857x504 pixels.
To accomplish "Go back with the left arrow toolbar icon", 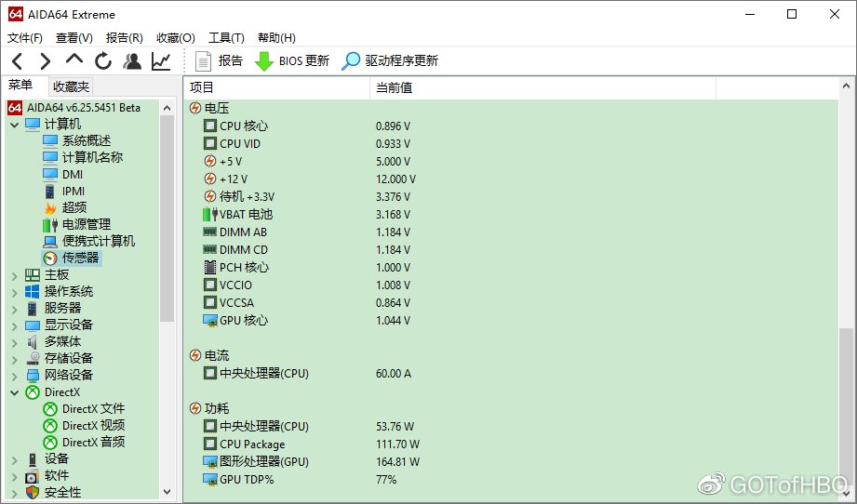I will pyautogui.click(x=18, y=61).
